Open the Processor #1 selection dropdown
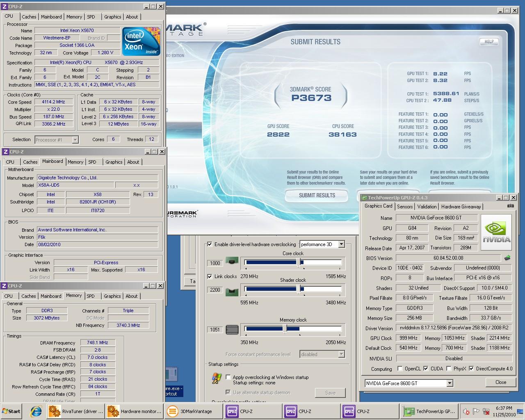Screen dimensions: 525x420 pos(57,140)
